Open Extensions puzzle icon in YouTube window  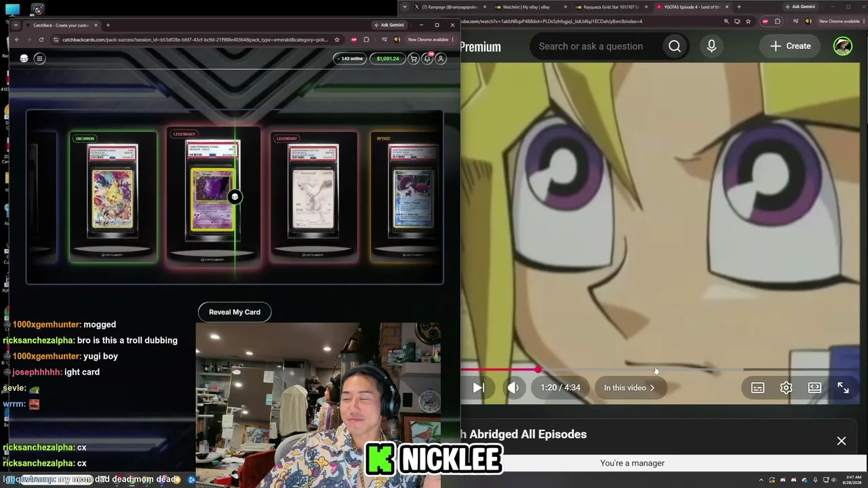(778, 21)
